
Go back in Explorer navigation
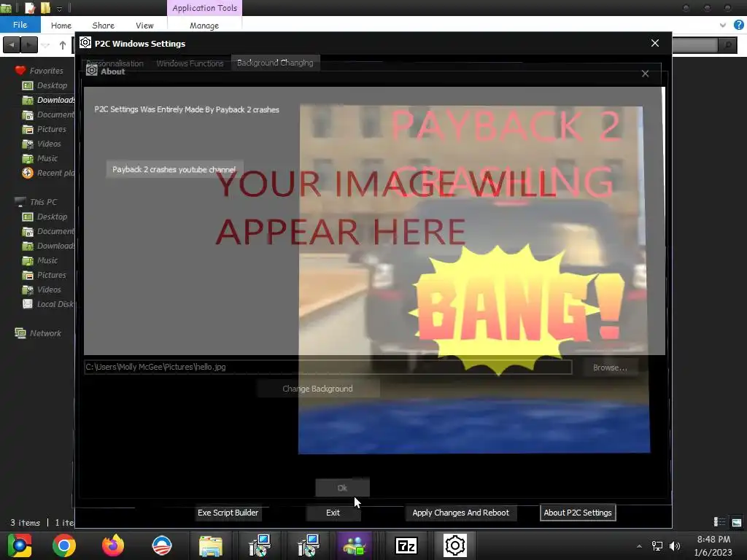(12, 45)
